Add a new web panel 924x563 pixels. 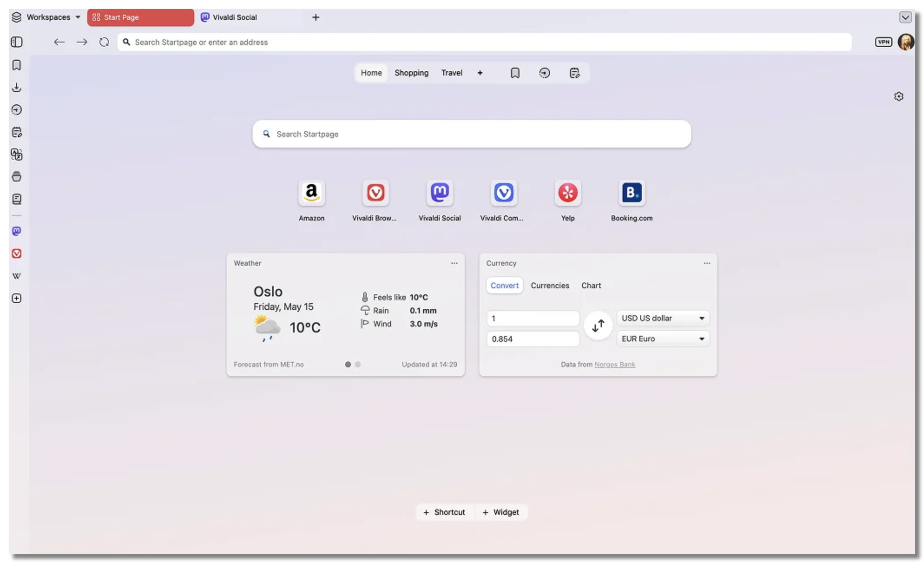point(16,298)
